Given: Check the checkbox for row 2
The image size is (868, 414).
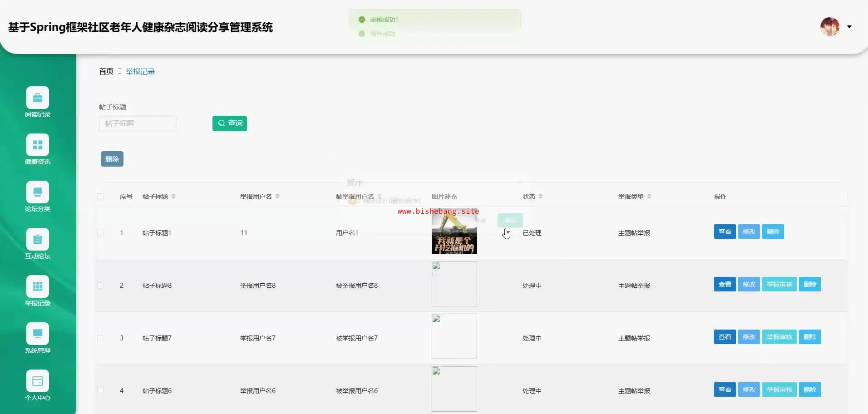Looking at the screenshot, I should tap(100, 286).
